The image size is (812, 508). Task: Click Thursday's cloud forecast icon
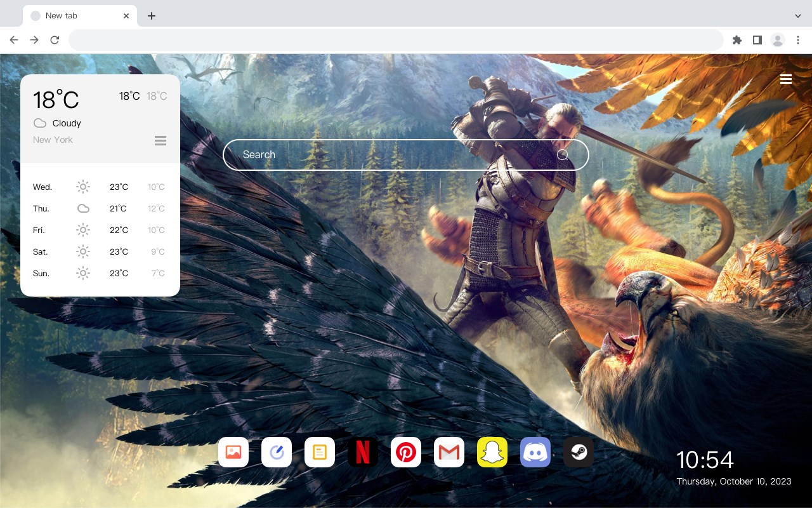click(x=83, y=208)
